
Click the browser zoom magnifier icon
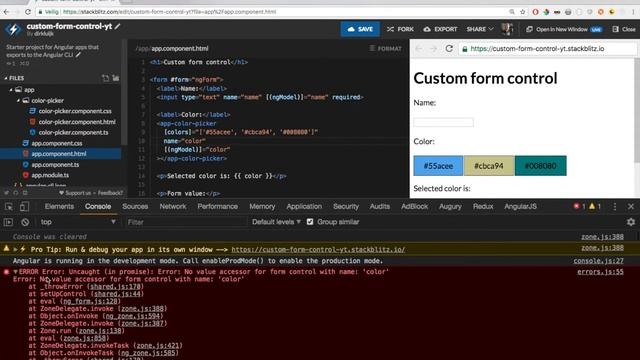pos(512,12)
